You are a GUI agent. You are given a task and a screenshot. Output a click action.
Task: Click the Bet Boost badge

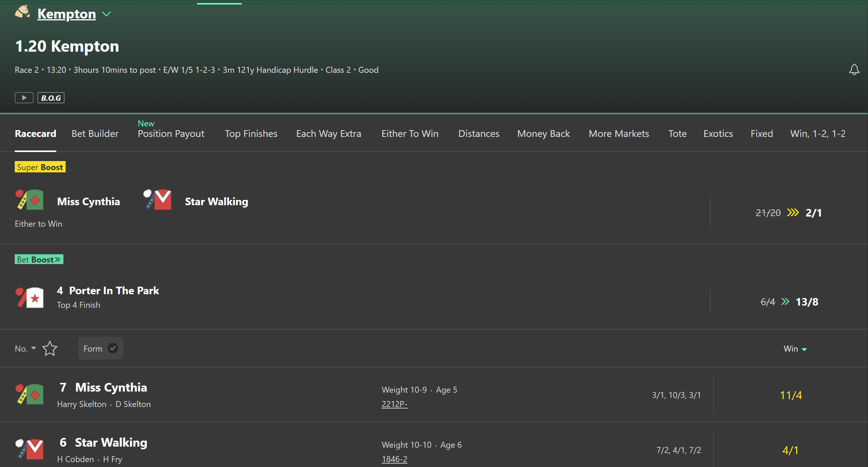(39, 259)
